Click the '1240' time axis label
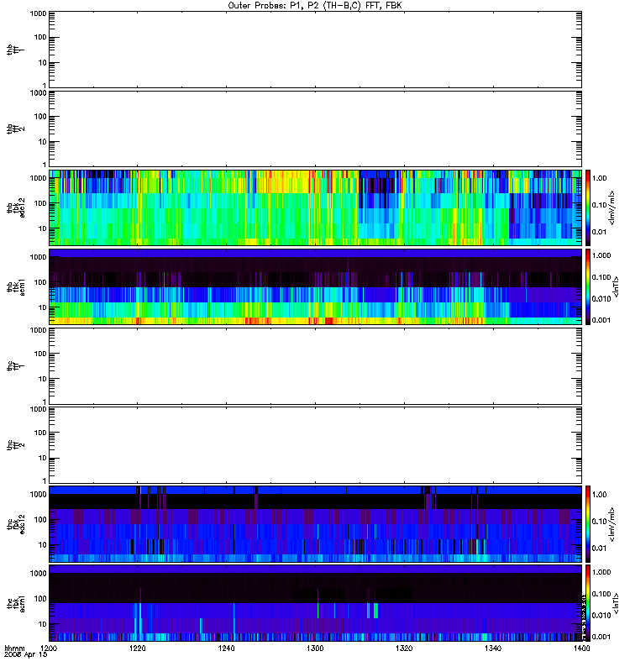 coord(226,648)
